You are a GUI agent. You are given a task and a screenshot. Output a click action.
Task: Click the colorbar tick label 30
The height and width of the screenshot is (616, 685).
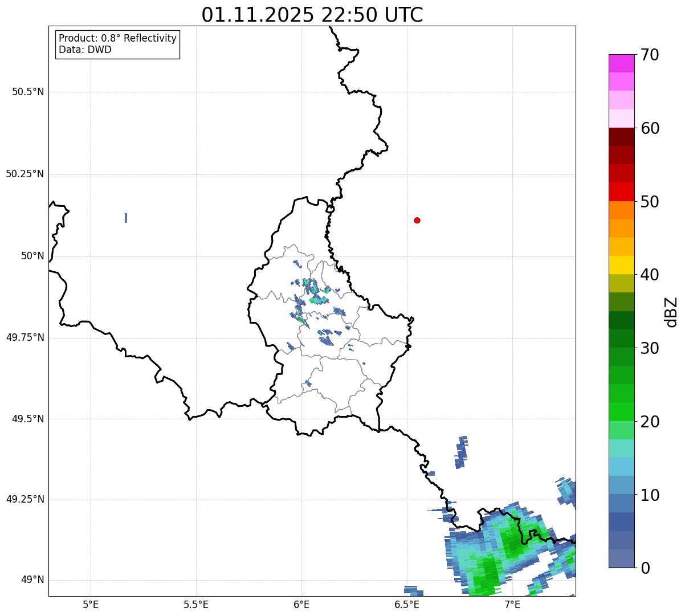point(650,348)
